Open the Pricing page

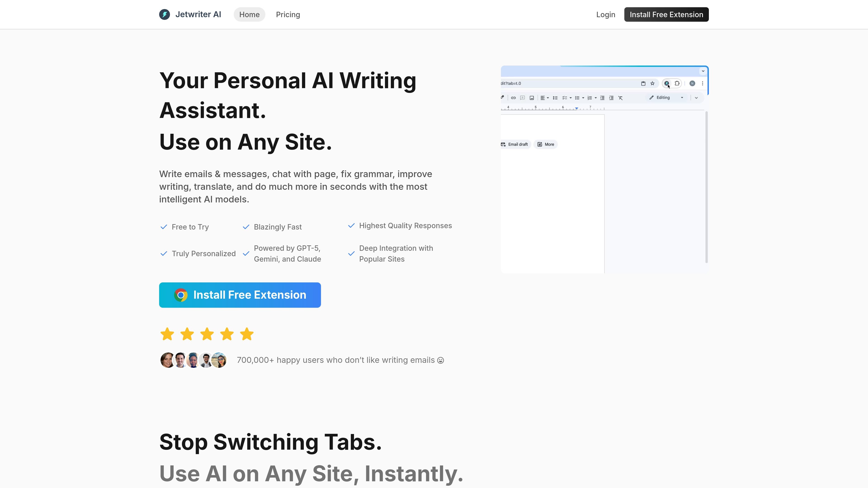point(288,14)
